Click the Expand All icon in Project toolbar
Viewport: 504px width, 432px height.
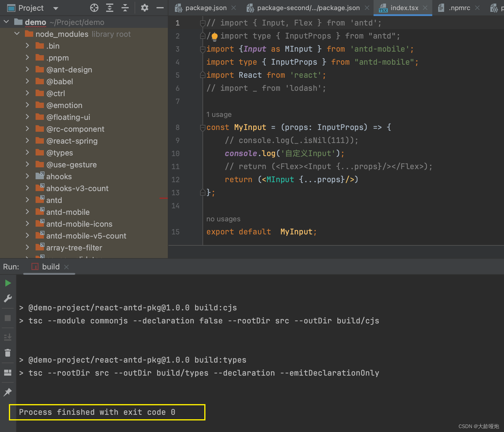(110, 8)
